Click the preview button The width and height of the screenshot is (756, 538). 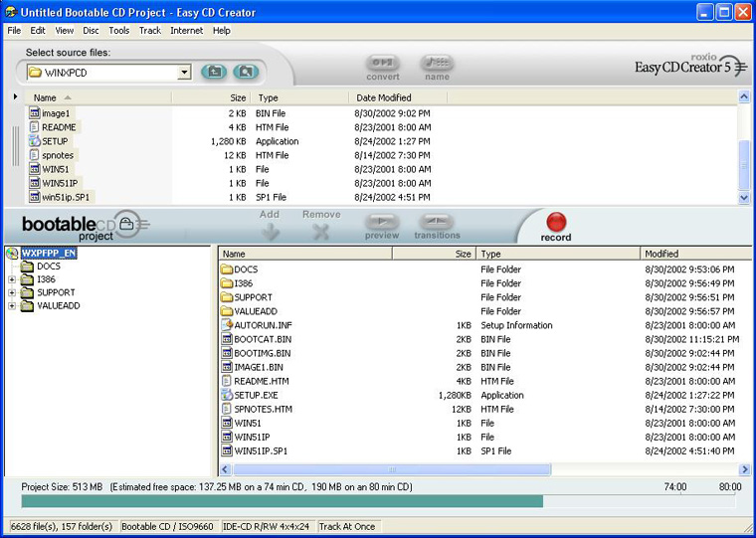(x=382, y=222)
